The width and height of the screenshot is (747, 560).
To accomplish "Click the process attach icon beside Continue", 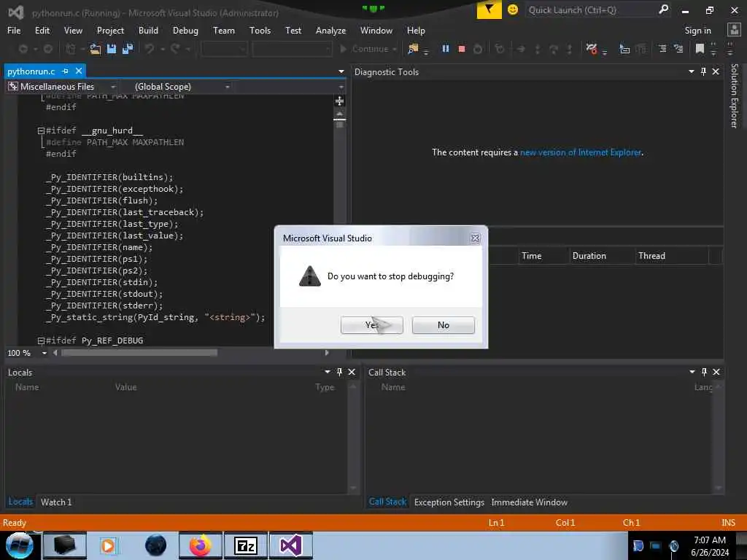I will coord(413,49).
